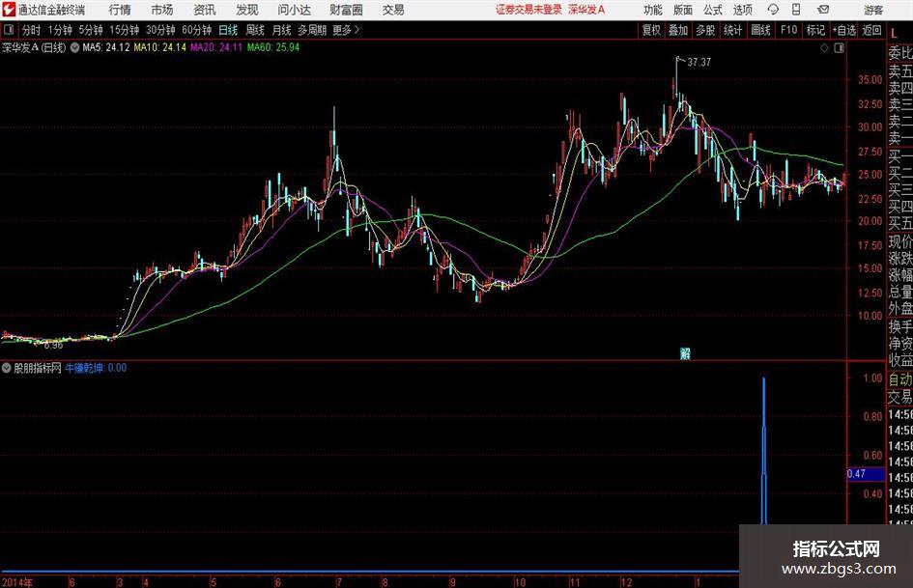Click the 复权 toolbar button
This screenshot has width=913, height=588.
651,30
